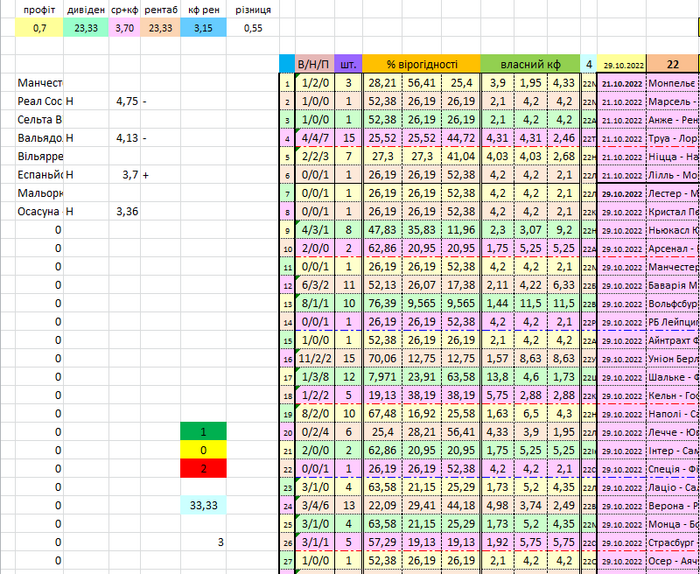Select the 9,2 coefficient in row 9

(x=563, y=230)
